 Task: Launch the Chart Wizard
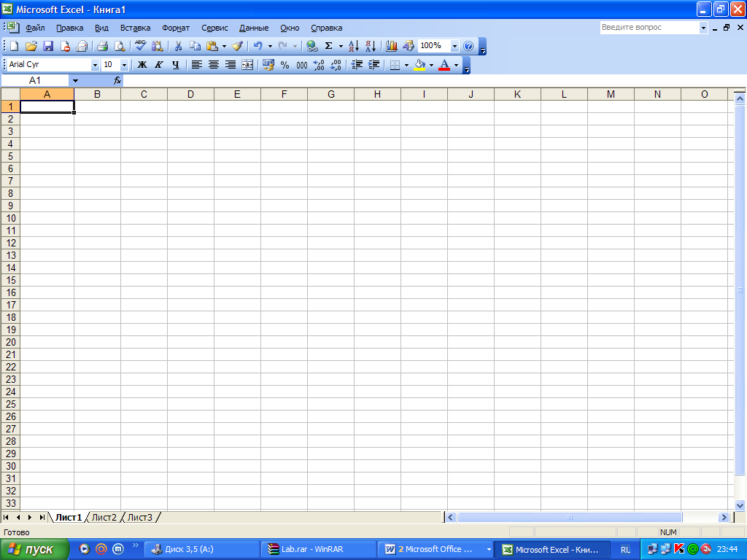pyautogui.click(x=392, y=46)
